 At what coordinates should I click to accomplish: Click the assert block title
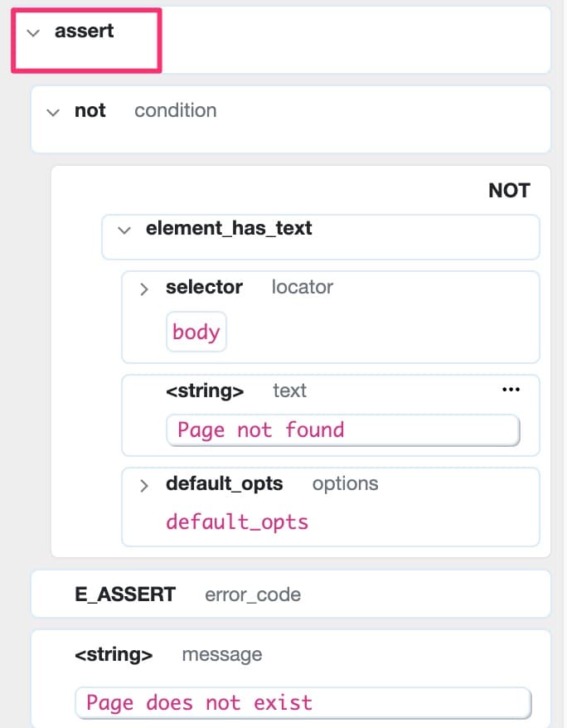point(84,31)
